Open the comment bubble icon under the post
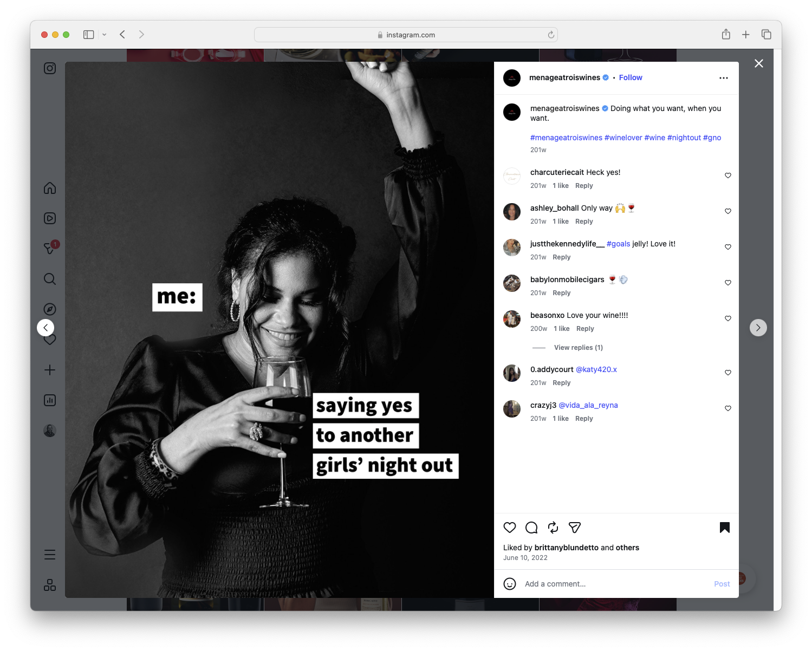 [531, 527]
